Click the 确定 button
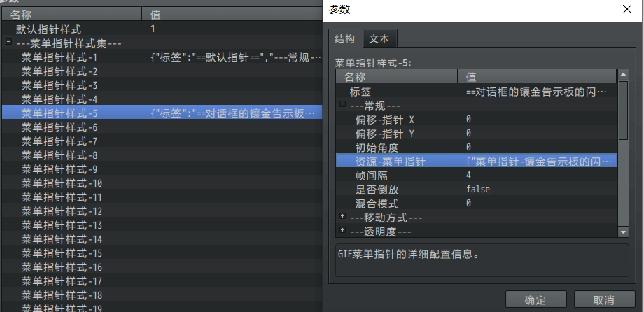 535,300
